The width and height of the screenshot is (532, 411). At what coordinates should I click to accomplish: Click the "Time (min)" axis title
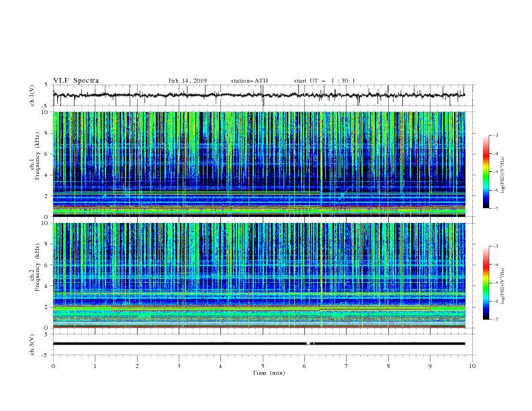[x=269, y=373]
